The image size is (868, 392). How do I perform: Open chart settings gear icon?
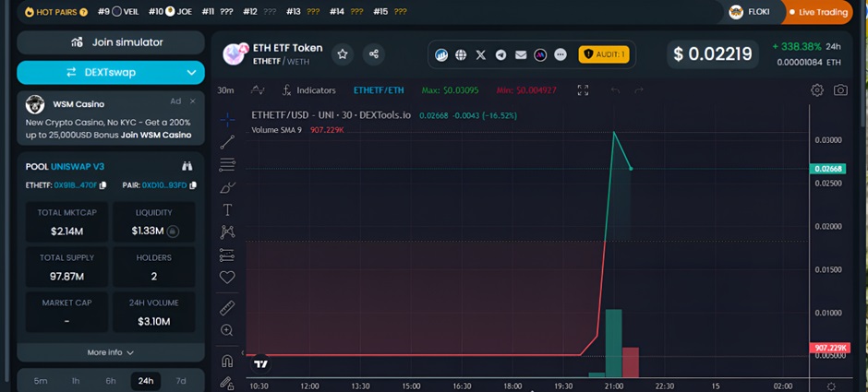pos(817,90)
